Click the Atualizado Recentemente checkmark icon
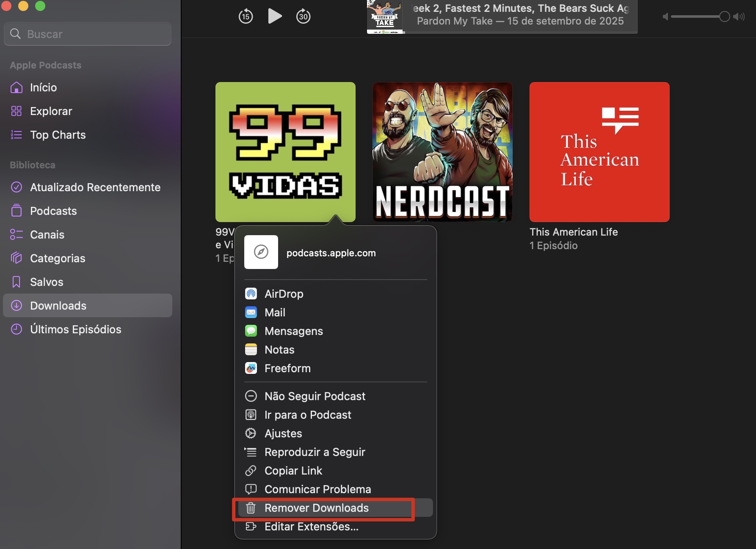This screenshot has height=549, width=756. 16,187
